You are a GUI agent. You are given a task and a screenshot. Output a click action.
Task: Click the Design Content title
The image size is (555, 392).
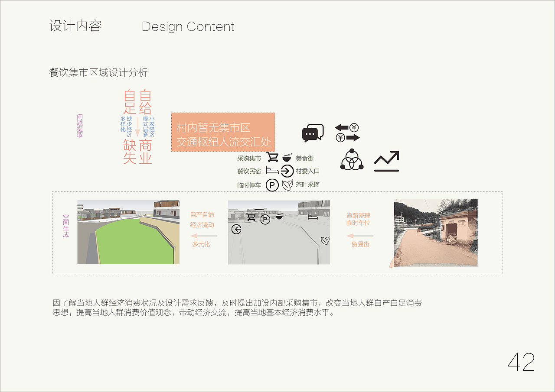point(188,26)
